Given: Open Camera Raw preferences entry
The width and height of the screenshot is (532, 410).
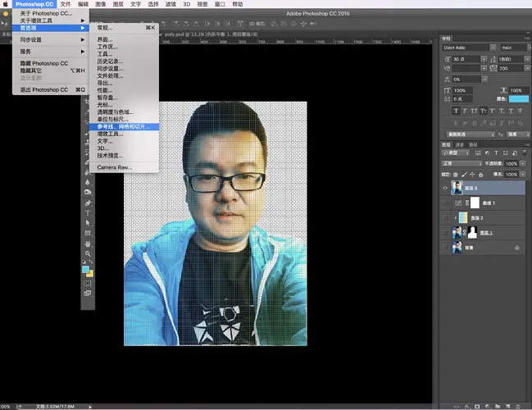Looking at the screenshot, I should click(114, 166).
